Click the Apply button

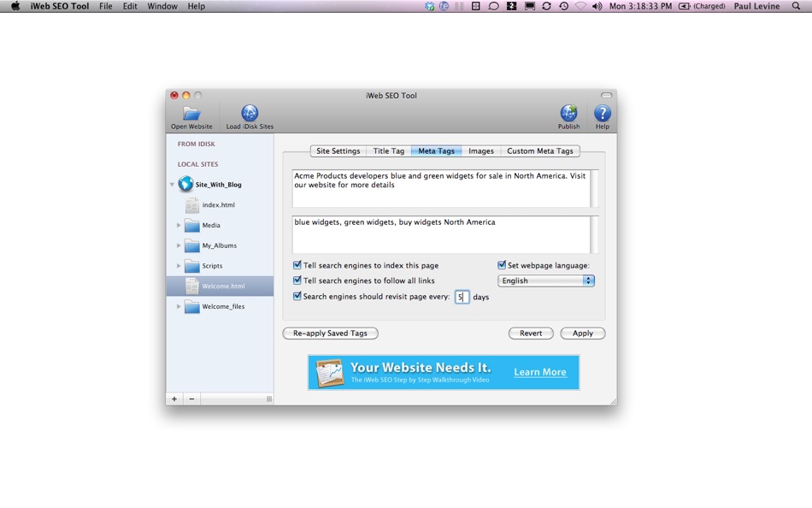click(x=583, y=334)
